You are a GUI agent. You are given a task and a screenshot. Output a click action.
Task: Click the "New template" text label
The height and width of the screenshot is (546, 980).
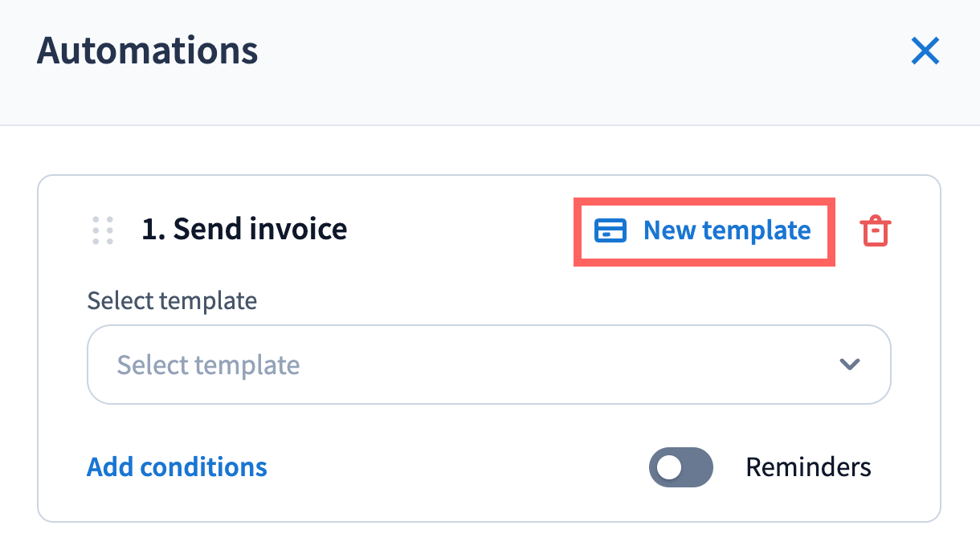[727, 231]
